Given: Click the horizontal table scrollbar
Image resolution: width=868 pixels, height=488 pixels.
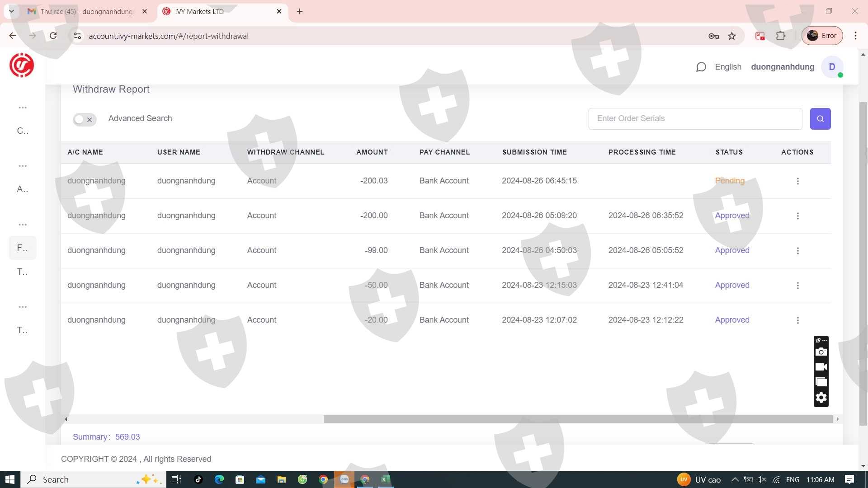Looking at the screenshot, I should tap(578, 419).
